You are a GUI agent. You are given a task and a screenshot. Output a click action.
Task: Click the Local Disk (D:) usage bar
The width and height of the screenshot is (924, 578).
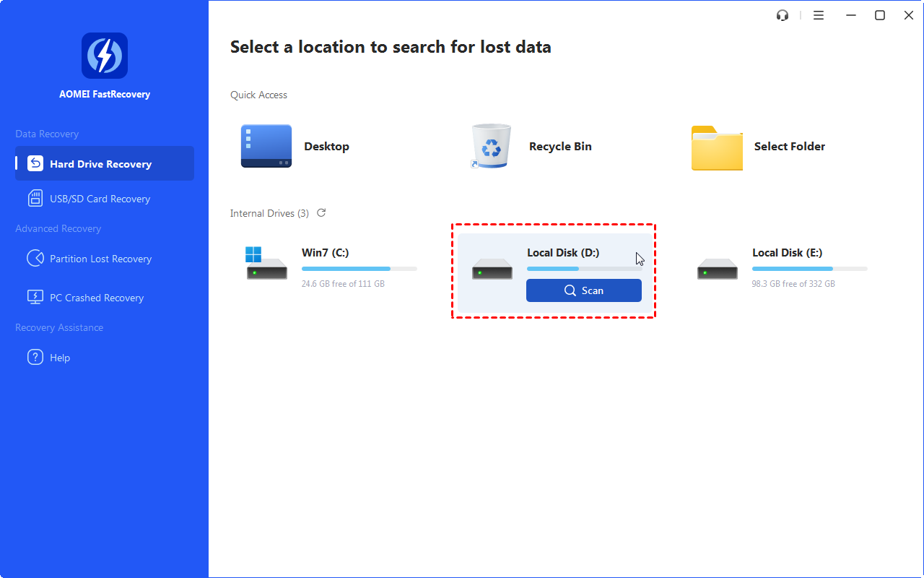[584, 269]
